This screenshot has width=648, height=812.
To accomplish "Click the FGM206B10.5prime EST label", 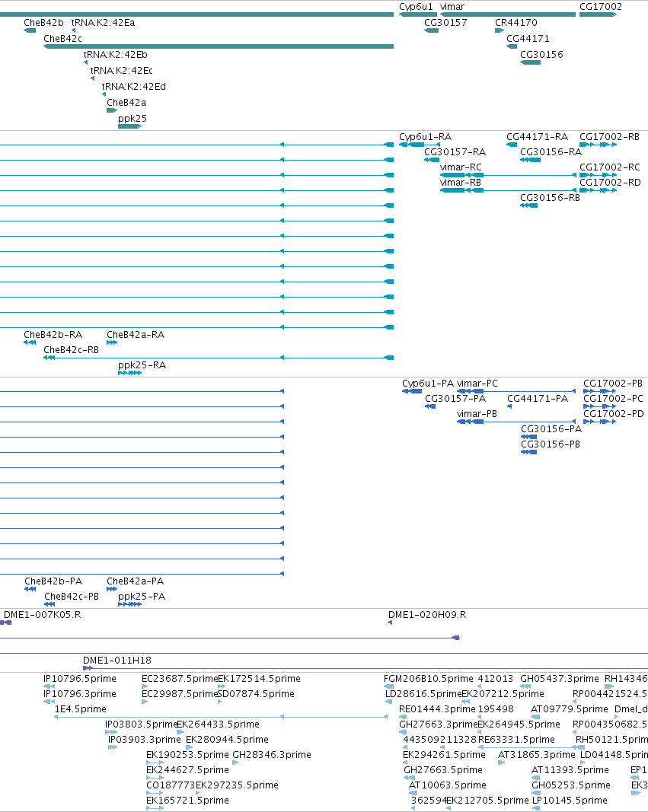I will tap(429, 679).
